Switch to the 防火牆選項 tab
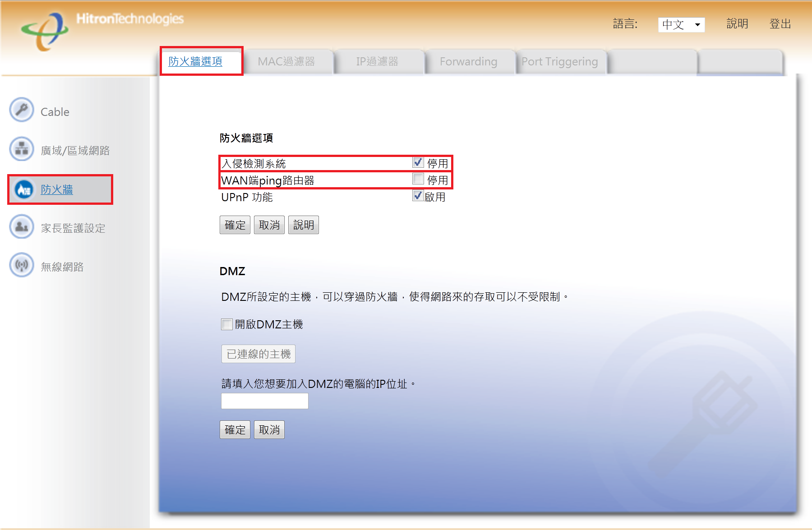Viewport: 812px width, 530px height. click(x=195, y=61)
